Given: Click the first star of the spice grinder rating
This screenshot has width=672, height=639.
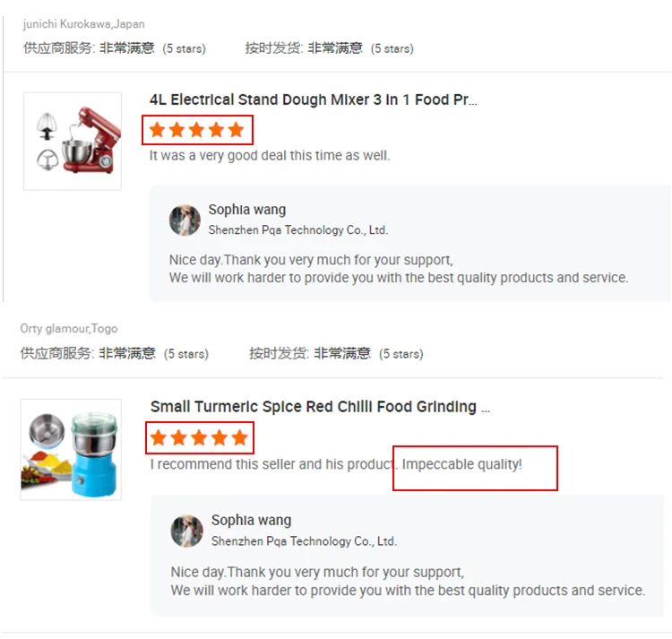Looking at the screenshot, I should click(159, 438).
